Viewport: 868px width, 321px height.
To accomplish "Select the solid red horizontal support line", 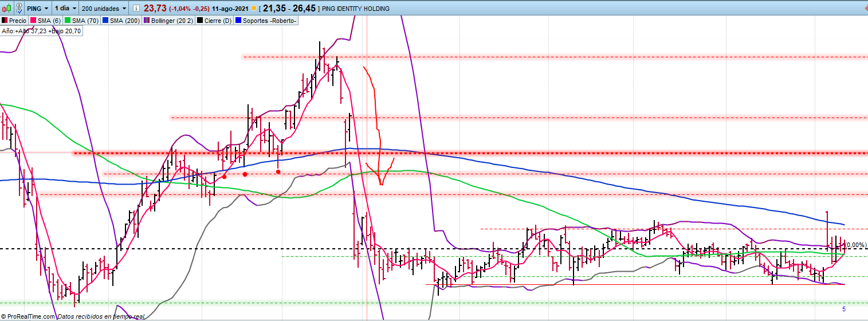I will (x=635, y=284).
